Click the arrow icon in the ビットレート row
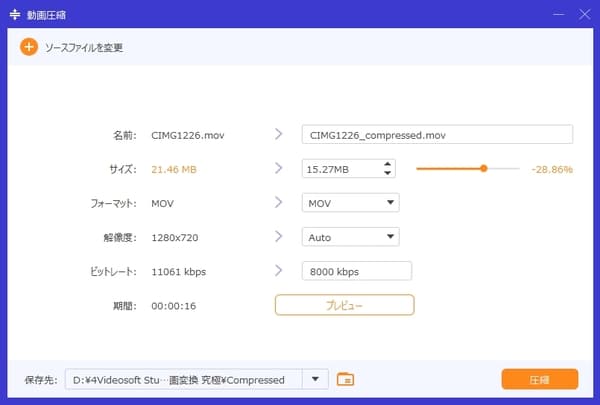The width and height of the screenshot is (600, 405). coord(278,271)
